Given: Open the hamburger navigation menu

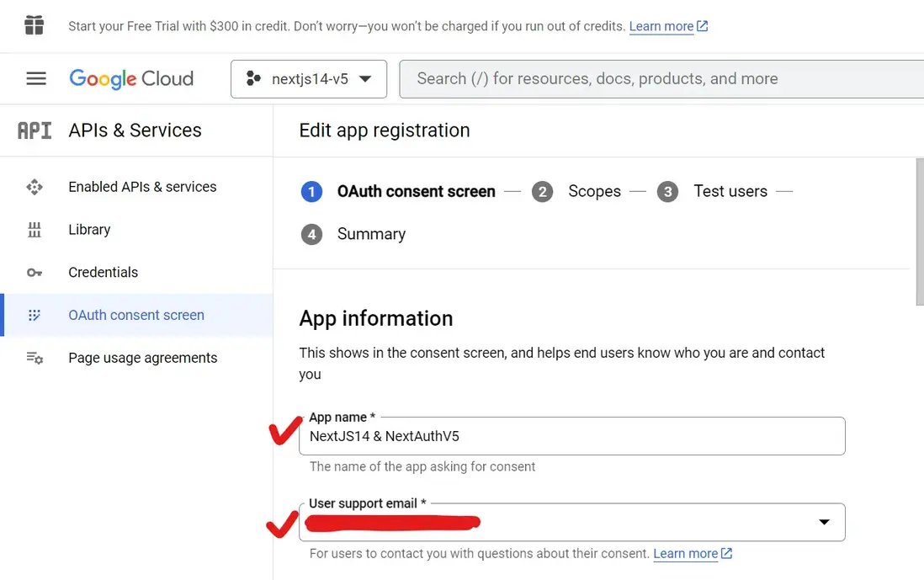Looking at the screenshot, I should click(36, 79).
